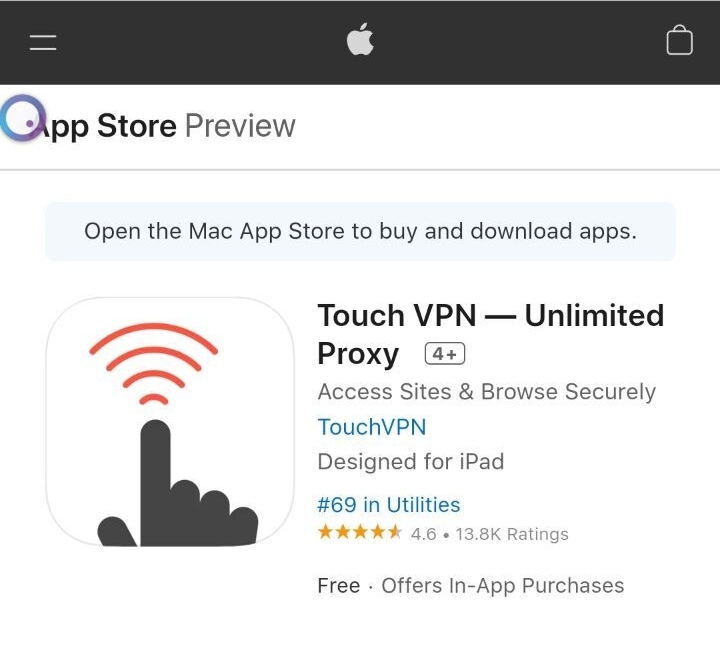Click the Apple logo
This screenshot has height=648, width=720.
click(x=359, y=40)
